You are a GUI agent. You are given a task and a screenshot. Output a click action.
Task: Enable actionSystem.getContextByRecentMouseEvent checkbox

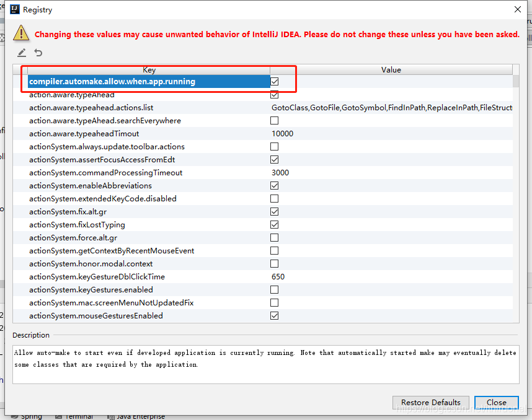[x=275, y=251]
